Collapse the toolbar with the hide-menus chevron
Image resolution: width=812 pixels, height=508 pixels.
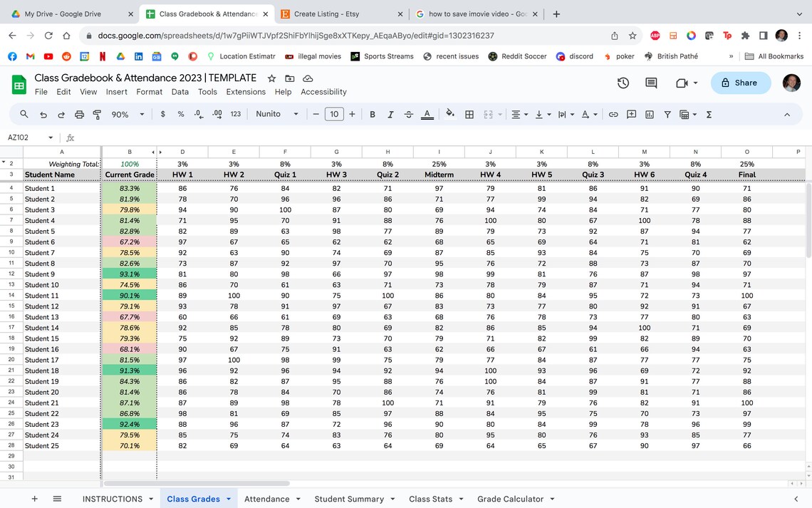[x=787, y=114]
